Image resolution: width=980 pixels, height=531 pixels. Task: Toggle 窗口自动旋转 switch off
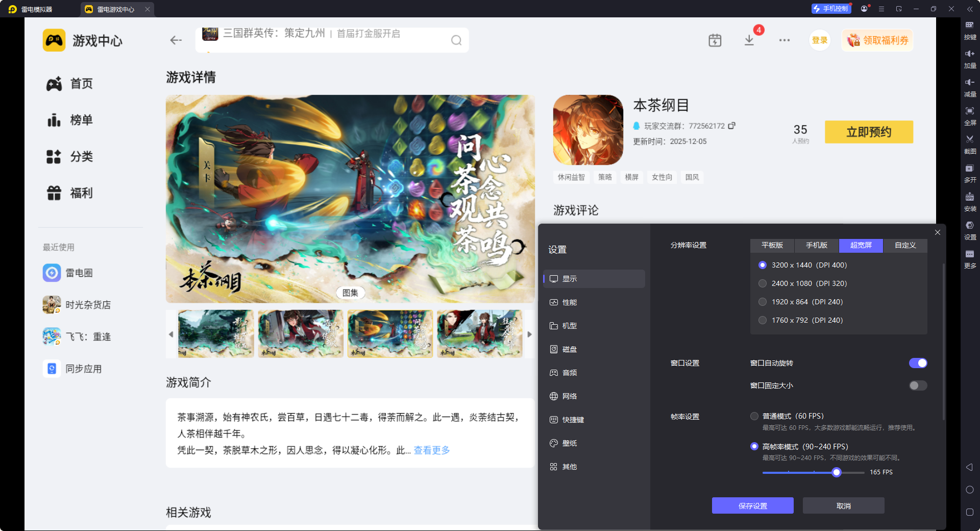pos(918,363)
